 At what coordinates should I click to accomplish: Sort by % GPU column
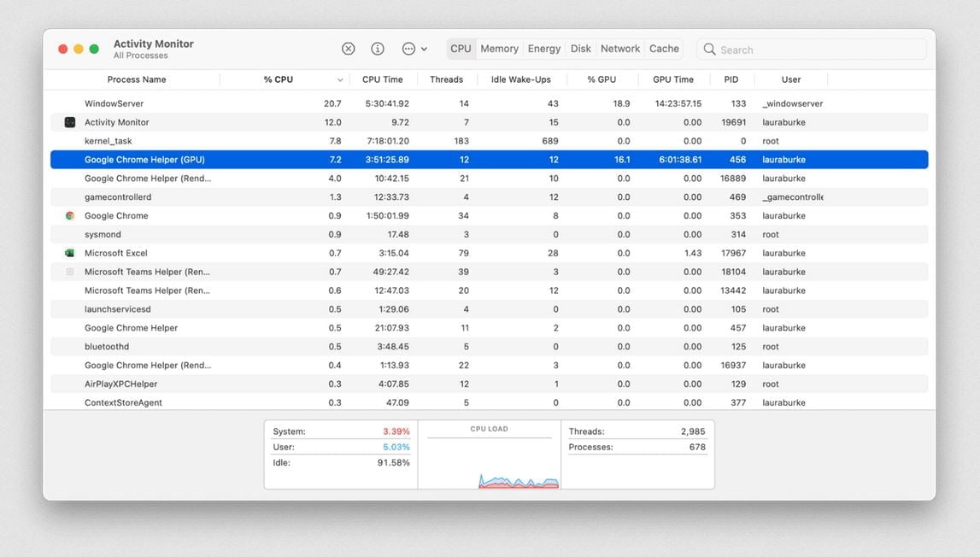[x=601, y=79]
